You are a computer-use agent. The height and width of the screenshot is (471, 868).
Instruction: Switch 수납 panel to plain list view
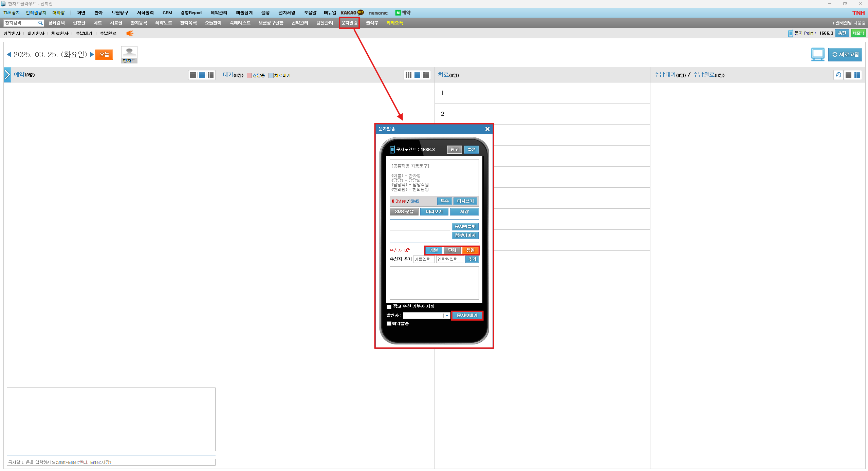[848, 75]
